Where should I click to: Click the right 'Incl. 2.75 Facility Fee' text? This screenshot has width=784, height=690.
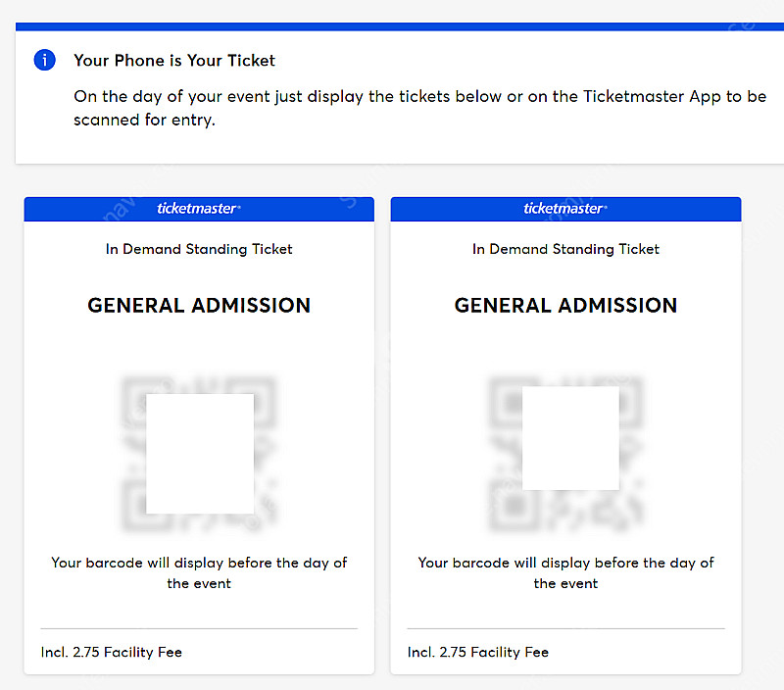pyautogui.click(x=478, y=652)
